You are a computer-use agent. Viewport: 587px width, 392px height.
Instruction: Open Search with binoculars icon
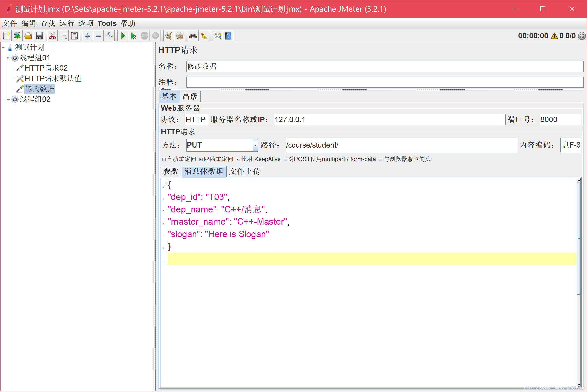pyautogui.click(x=193, y=36)
